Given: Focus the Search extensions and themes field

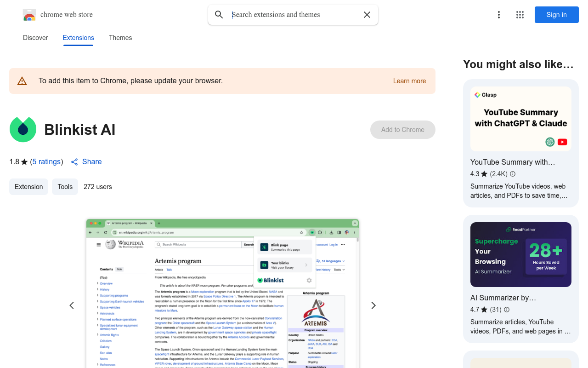Looking at the screenshot, I should tap(293, 15).
